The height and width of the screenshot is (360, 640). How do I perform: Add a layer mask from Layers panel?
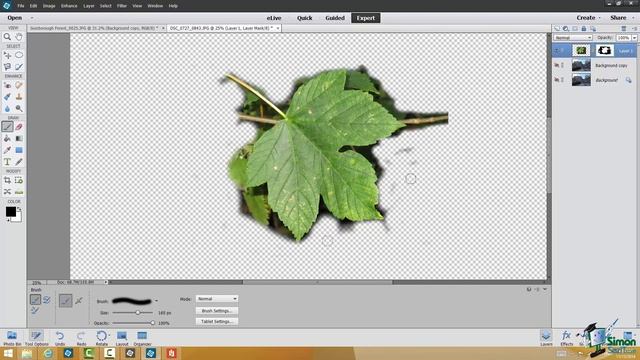click(x=575, y=29)
